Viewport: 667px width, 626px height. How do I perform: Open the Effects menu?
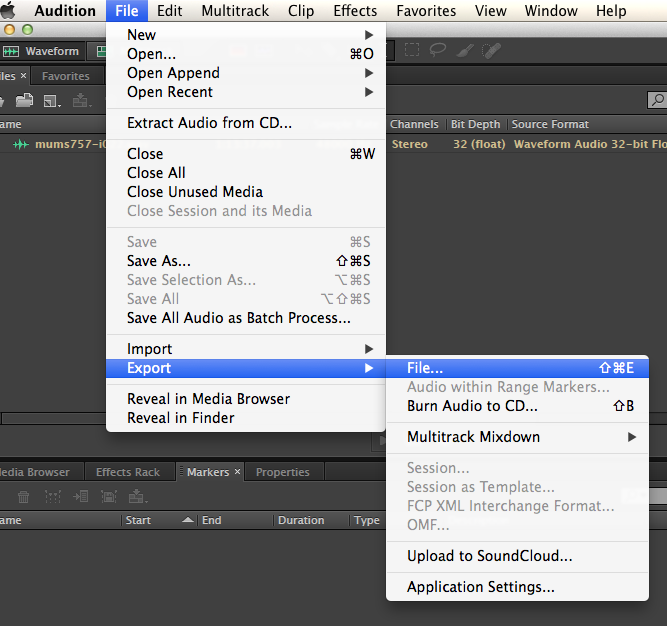click(355, 11)
